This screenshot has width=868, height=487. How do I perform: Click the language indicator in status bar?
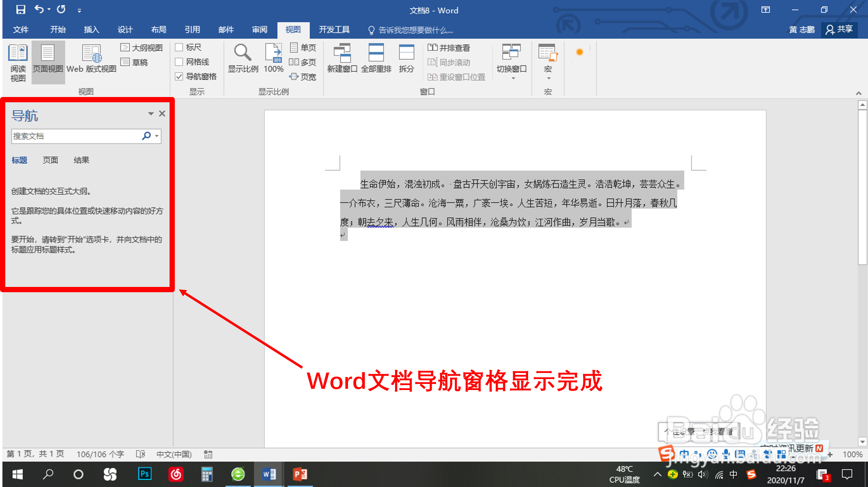click(174, 454)
